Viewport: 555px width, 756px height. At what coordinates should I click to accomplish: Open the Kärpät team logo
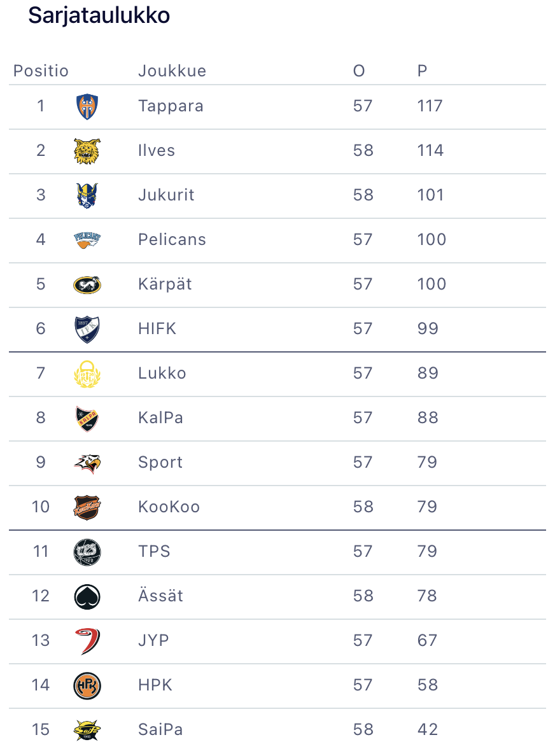click(x=87, y=284)
